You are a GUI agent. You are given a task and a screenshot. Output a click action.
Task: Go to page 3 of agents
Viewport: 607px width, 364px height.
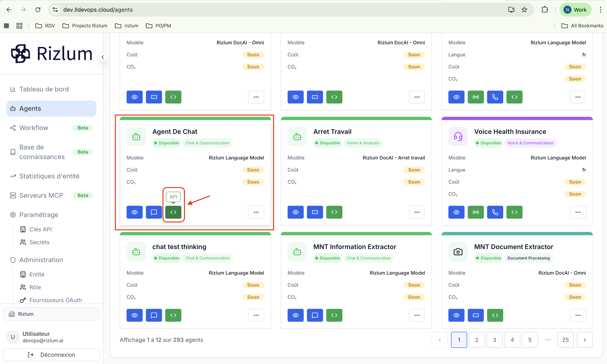tap(494, 340)
